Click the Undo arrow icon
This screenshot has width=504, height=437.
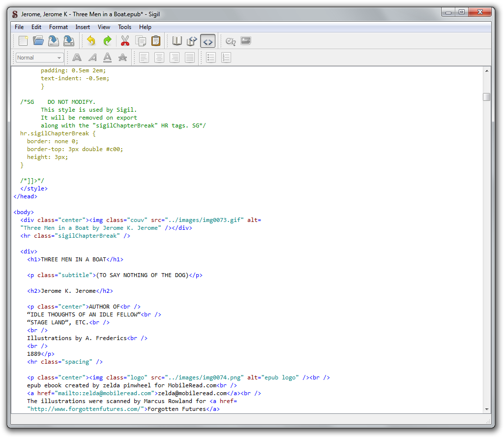(x=91, y=41)
